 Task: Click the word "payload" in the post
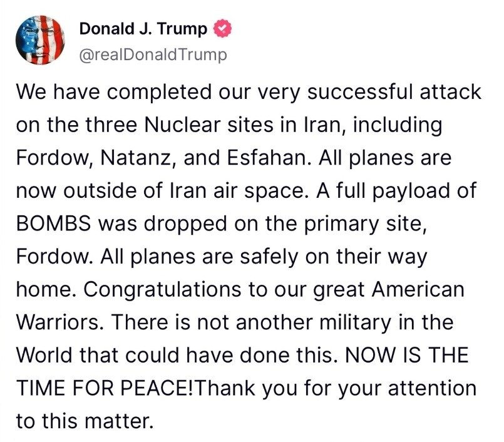click(411, 192)
